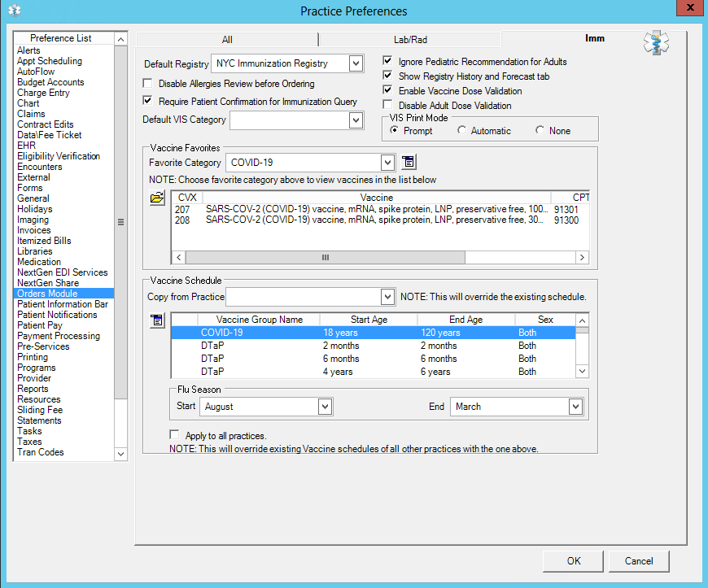Viewport: 708px width, 588px height.
Task: Click the preference list scroll down arrow
Action: pos(120,454)
